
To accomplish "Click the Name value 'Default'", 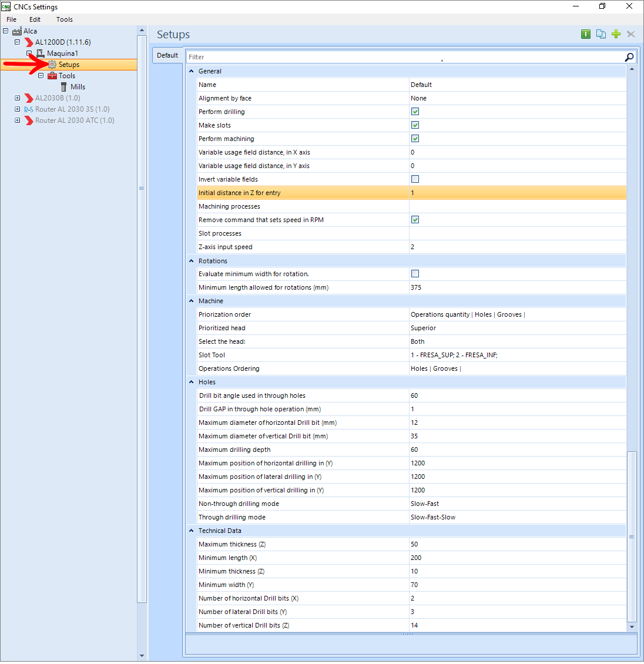I will tap(421, 85).
